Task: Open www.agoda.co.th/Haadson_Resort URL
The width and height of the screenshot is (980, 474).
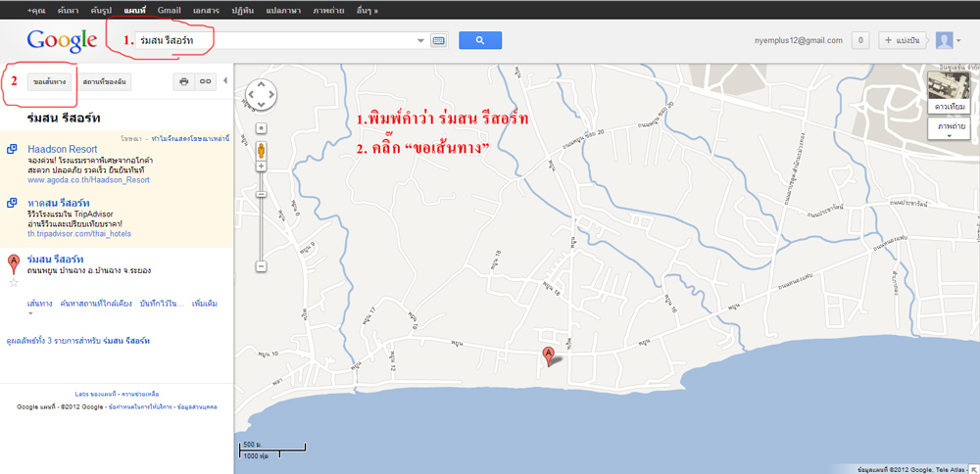Action: [88, 180]
